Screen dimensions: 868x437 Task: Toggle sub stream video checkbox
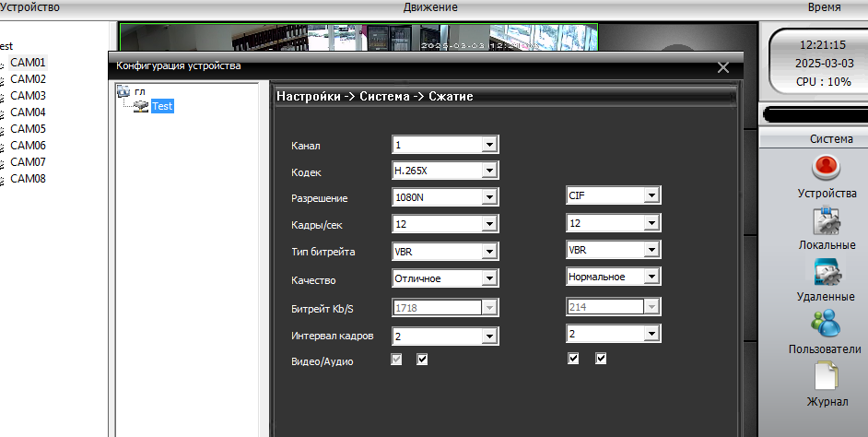(x=573, y=359)
